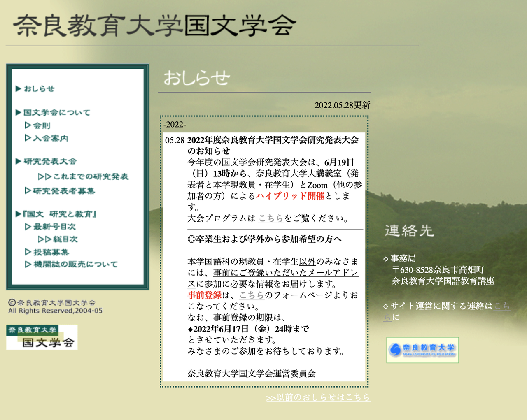527x420 pixels.
Task: Click the 奈良教育大学国文学会 site title
Action: pos(154,26)
